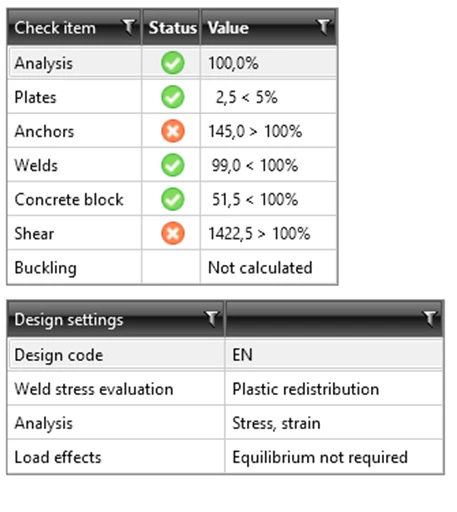Viewport: 457px width, 512px height.
Task: Select the Anchors check item row
Action: coord(172,131)
